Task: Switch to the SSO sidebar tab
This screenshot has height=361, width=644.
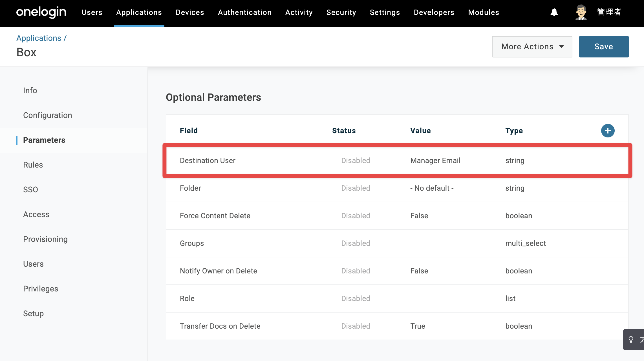Action: coord(30,190)
